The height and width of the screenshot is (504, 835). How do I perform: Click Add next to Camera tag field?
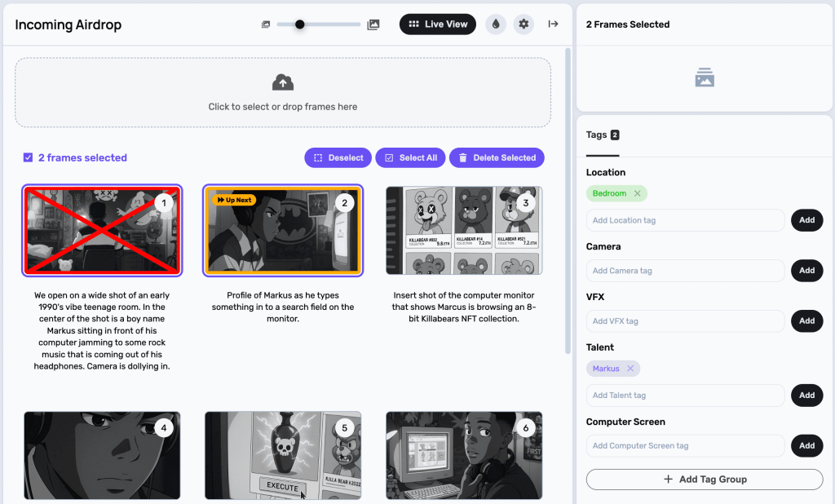pos(806,271)
